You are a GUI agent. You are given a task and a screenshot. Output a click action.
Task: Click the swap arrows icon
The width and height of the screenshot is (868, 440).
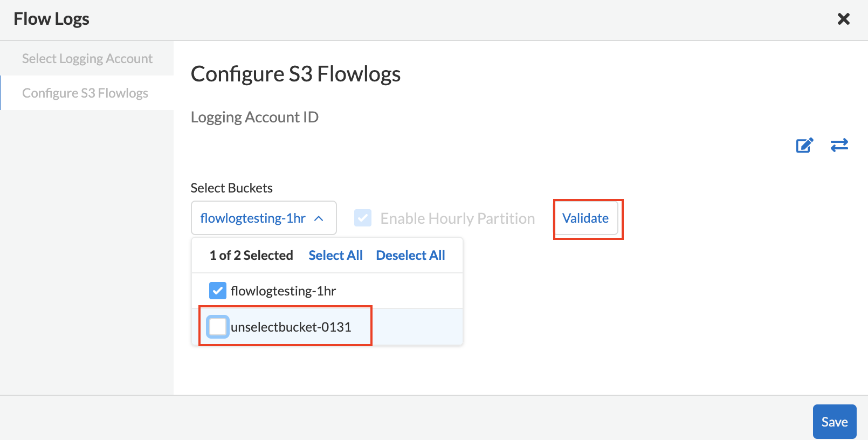(839, 145)
